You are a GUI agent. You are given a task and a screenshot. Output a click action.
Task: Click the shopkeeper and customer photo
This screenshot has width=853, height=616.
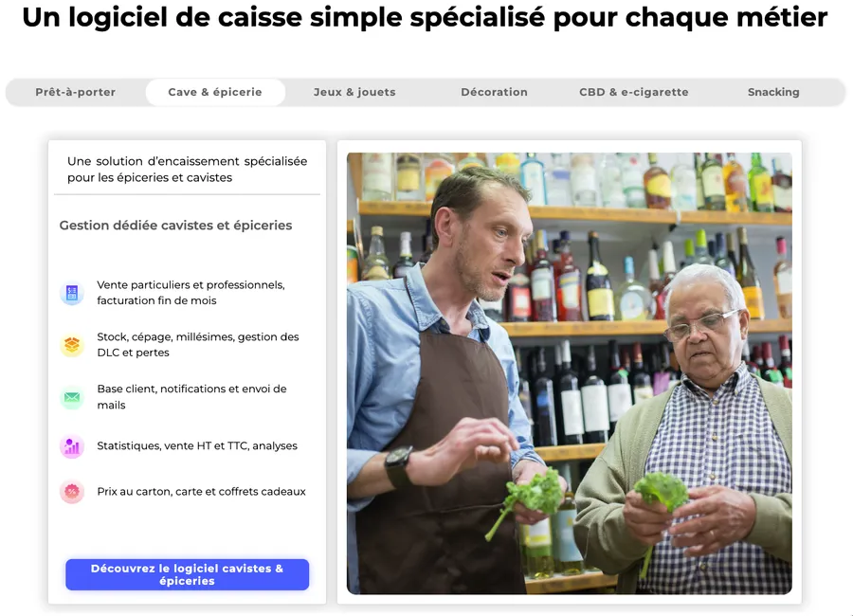[570, 373]
